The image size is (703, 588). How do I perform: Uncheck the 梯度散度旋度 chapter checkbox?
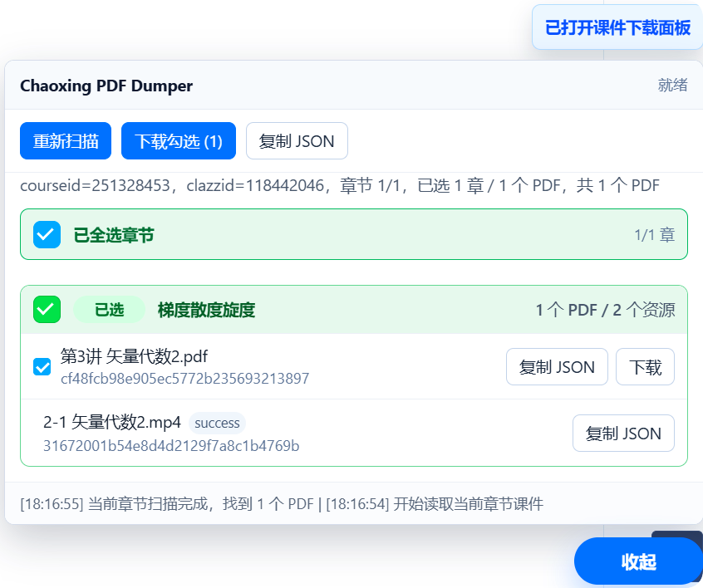[x=47, y=309]
